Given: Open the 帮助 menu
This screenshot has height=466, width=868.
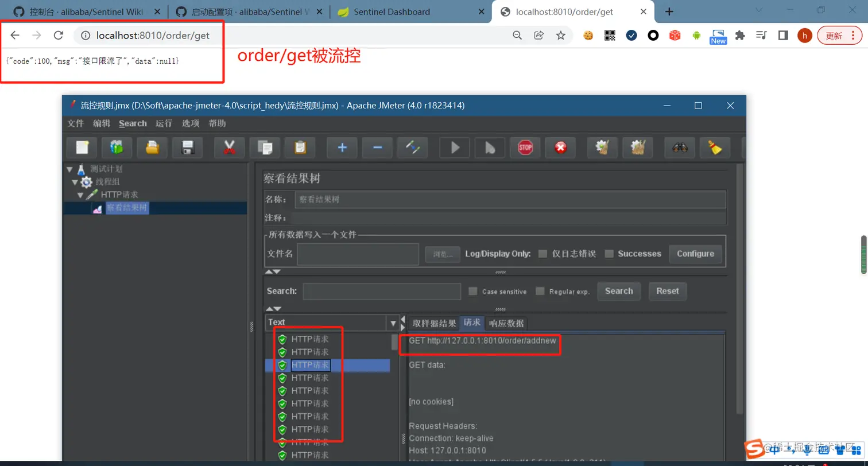Looking at the screenshot, I should pyautogui.click(x=217, y=123).
